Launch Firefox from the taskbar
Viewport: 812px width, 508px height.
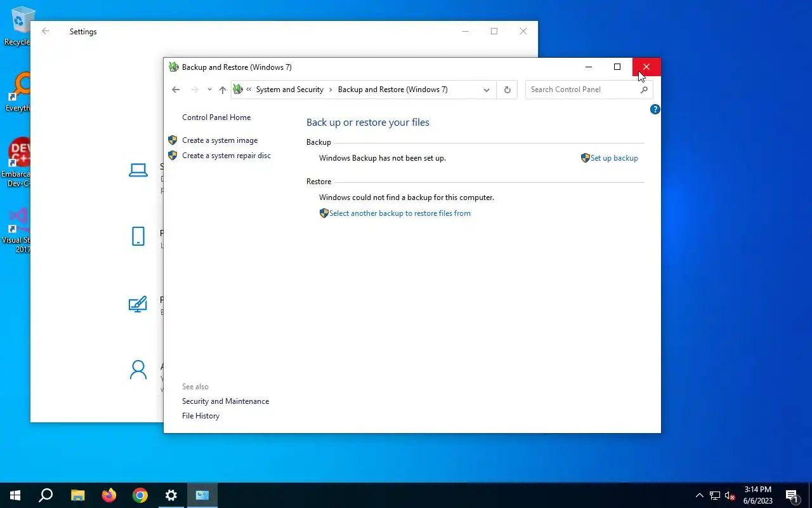tap(109, 495)
